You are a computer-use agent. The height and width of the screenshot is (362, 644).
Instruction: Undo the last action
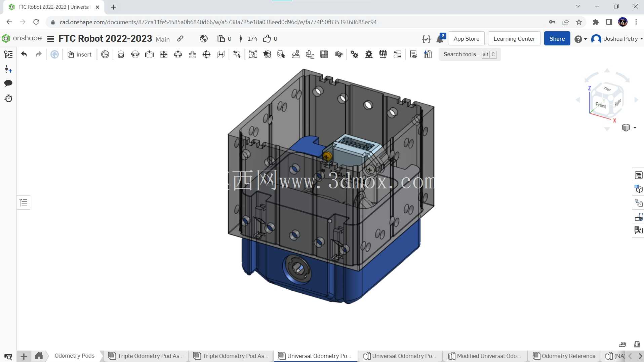(24, 55)
